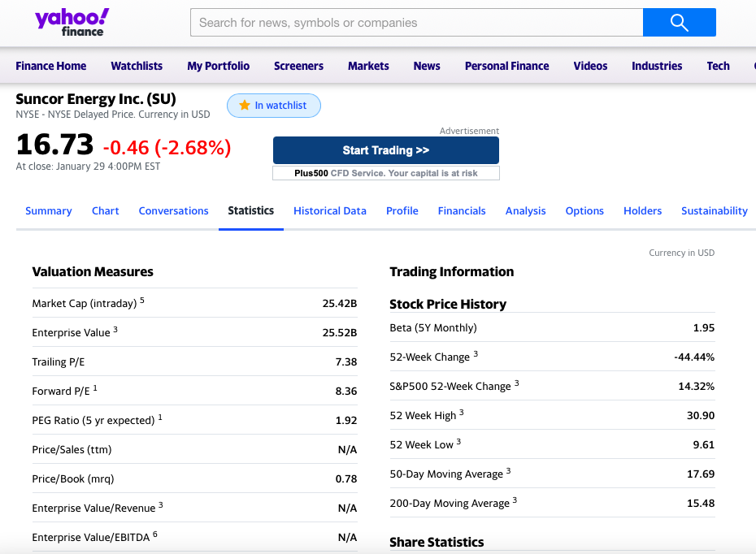This screenshot has height=554, width=756.
Task: Switch to the Profile tab
Action: coord(402,211)
